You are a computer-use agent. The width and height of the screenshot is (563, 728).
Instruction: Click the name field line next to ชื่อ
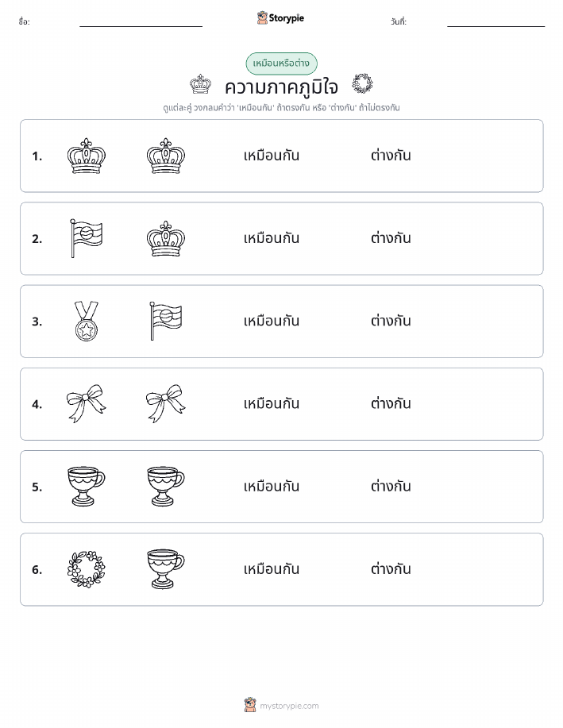tap(141, 26)
